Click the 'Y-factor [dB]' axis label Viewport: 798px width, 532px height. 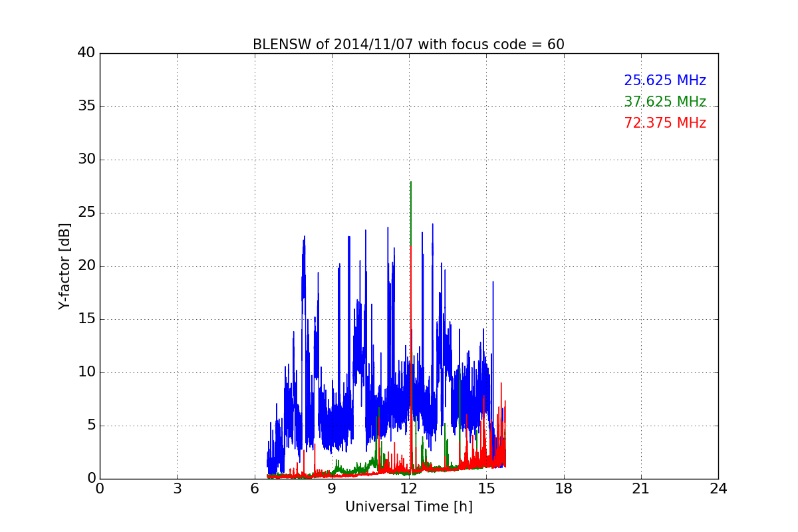pyautogui.click(x=65, y=266)
